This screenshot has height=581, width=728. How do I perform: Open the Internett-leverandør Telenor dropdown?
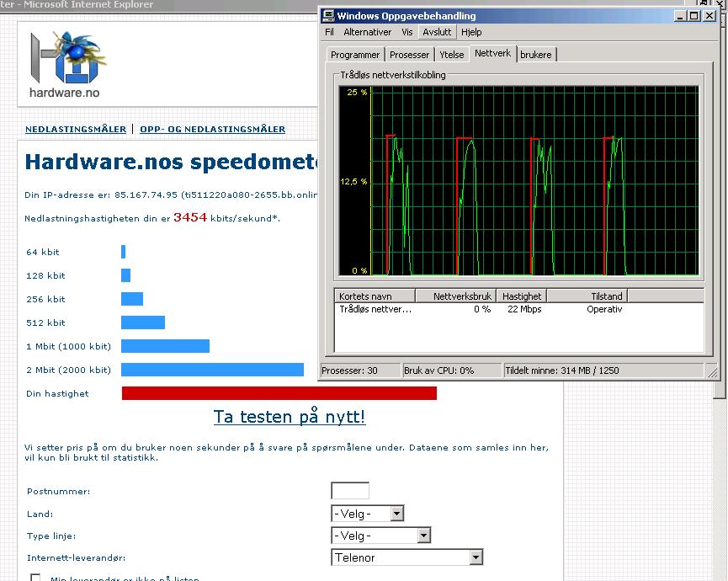[x=407, y=557]
